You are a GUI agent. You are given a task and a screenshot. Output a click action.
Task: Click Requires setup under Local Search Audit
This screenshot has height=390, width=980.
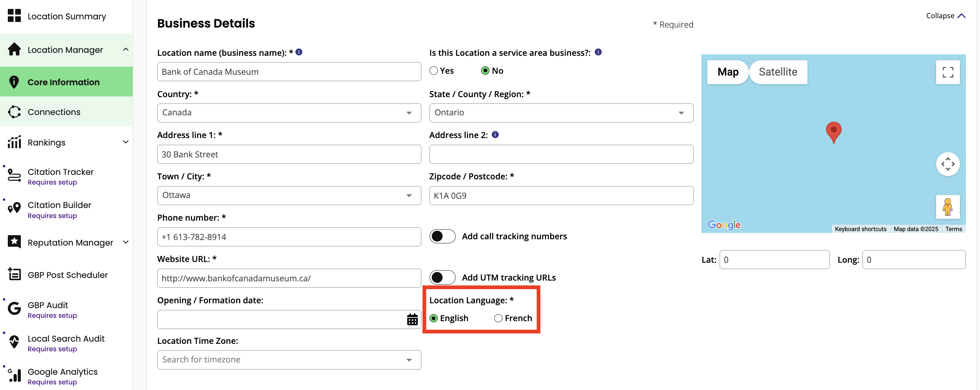pos(52,349)
